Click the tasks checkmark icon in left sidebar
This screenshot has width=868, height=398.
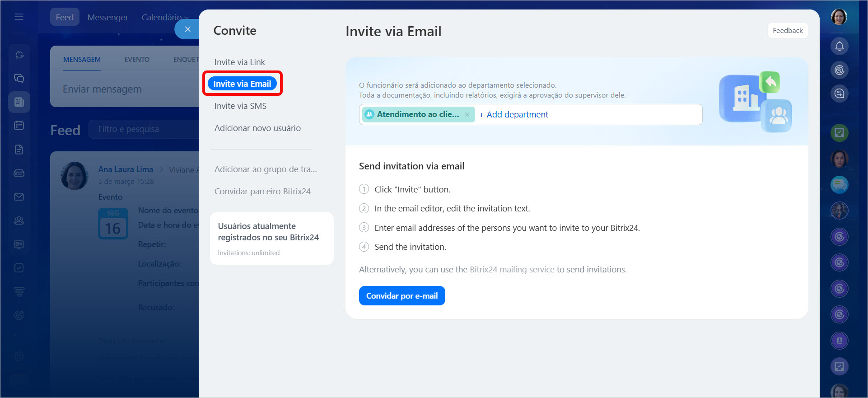pos(19,268)
